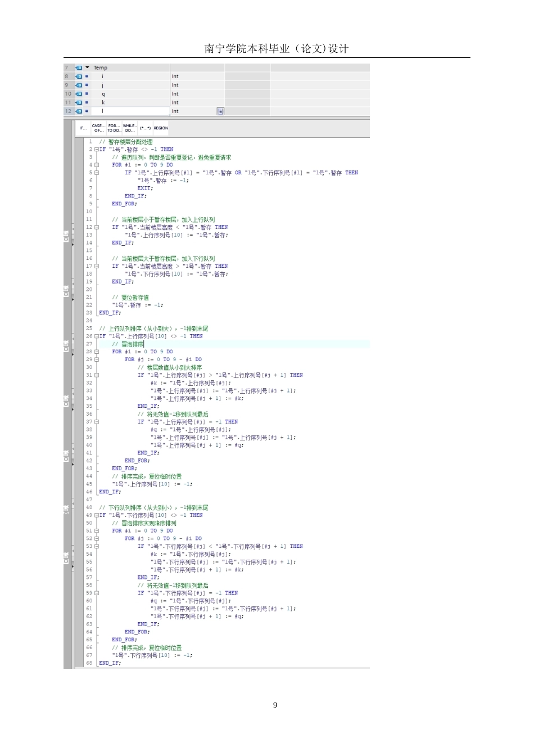Click the final END_IF; on line 68

[110, 663]
